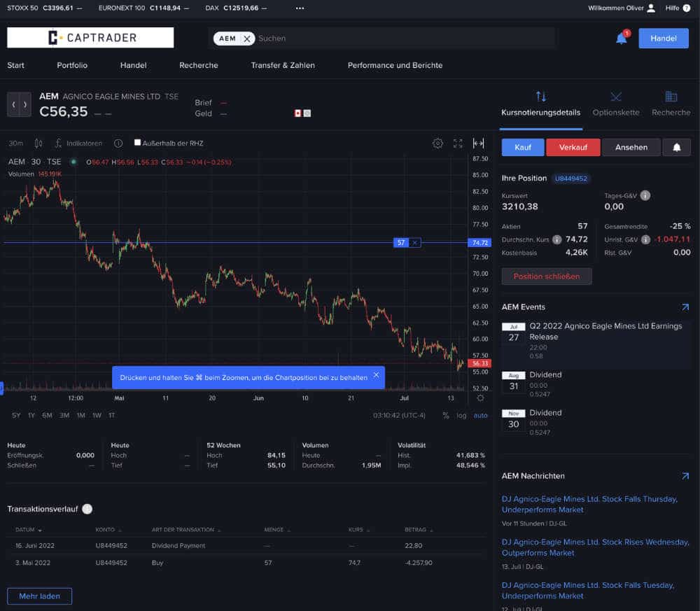Open the Willkommen Oliver user profile icon
This screenshot has width=700, height=611.
point(651,8)
